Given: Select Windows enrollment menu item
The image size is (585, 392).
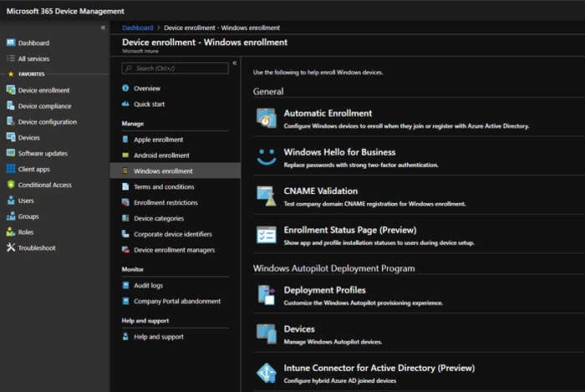Looking at the screenshot, I should tap(175, 171).
